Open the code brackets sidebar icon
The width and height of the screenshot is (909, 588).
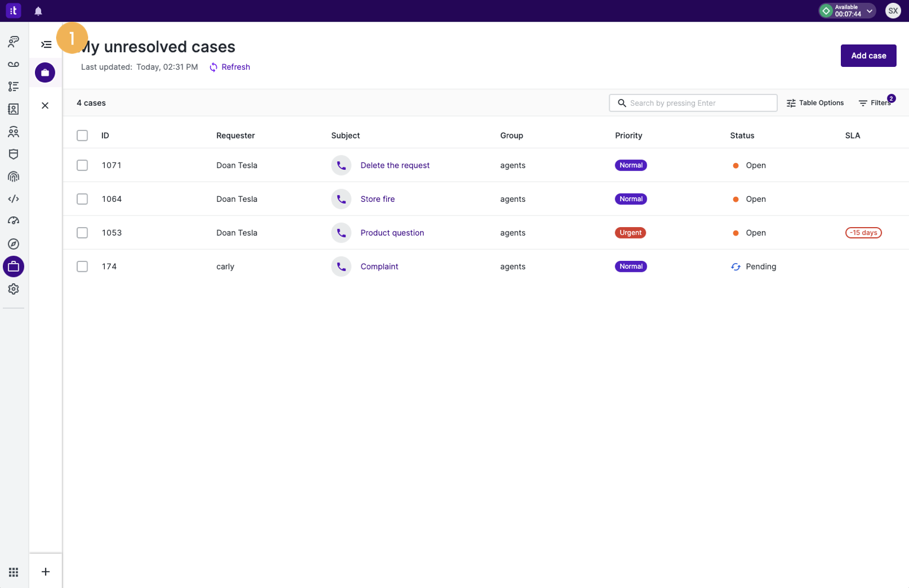(x=13, y=199)
